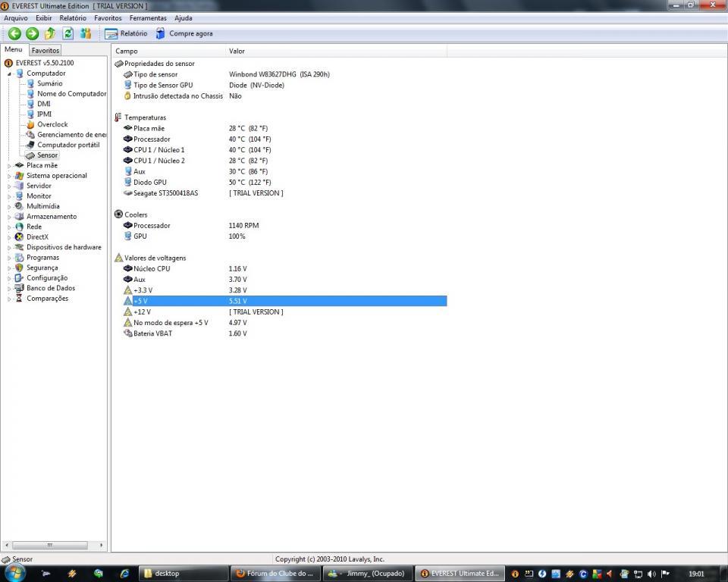Expand the Servidor tree node
This screenshot has width=728, height=582.
pyautogui.click(x=9, y=186)
